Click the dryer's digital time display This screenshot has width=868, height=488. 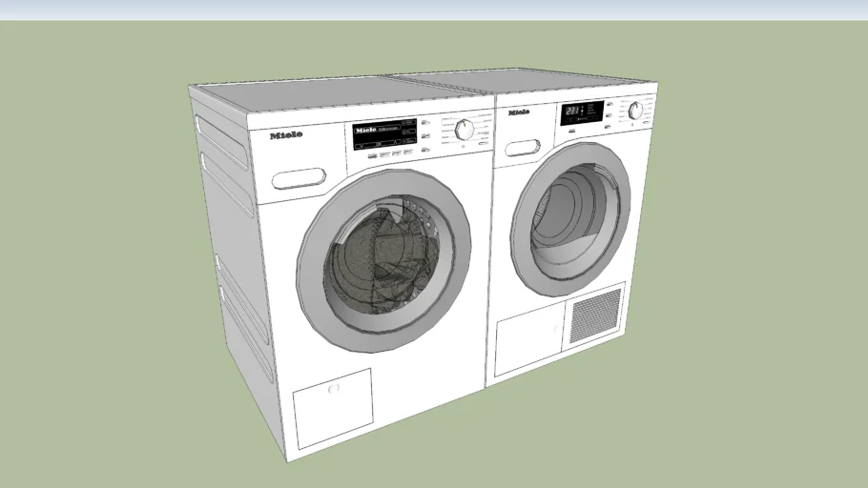575,112
